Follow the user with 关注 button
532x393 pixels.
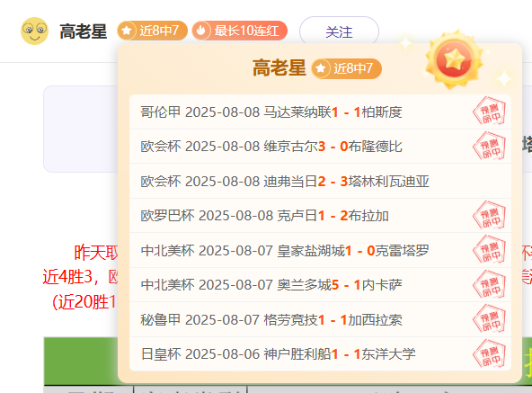pyautogui.click(x=339, y=31)
